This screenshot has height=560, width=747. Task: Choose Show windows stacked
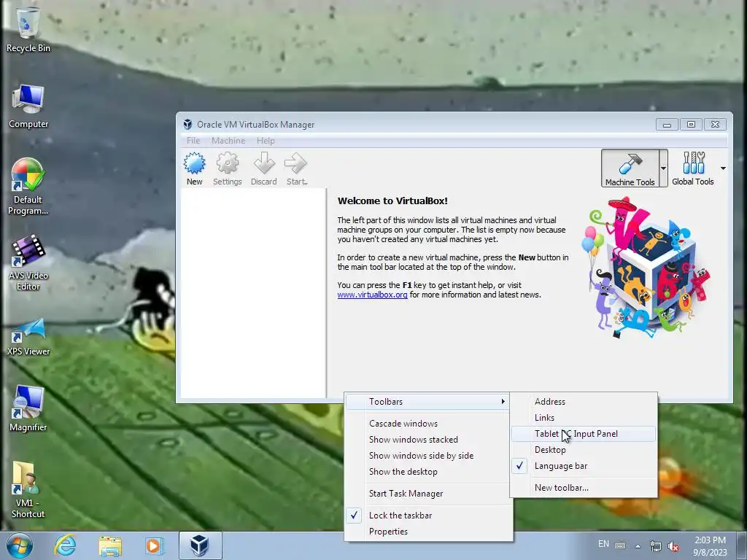pos(428,440)
